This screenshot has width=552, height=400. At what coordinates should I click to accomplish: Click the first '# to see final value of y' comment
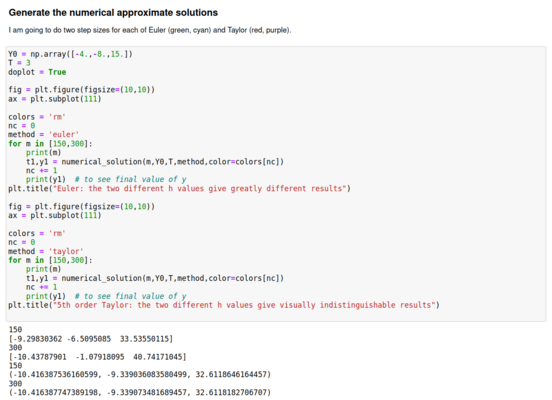(131, 180)
